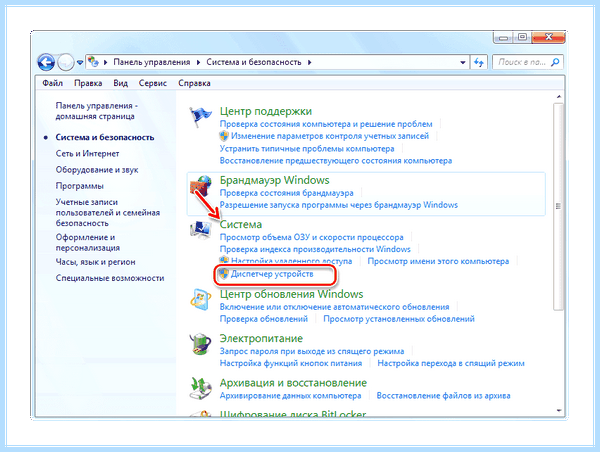The width and height of the screenshot is (600, 452).
Task: Click the Windows Update icon
Action: (201, 300)
